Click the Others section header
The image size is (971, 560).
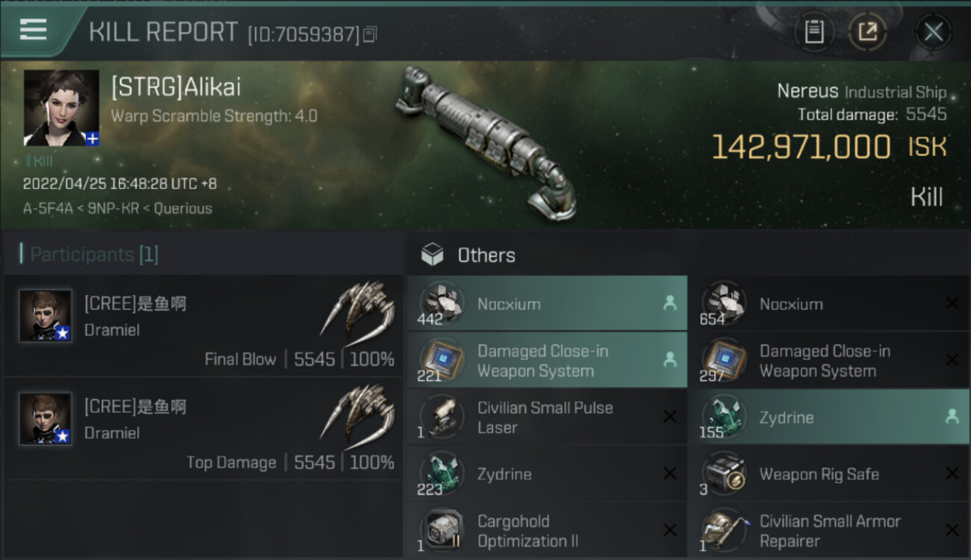(x=485, y=255)
